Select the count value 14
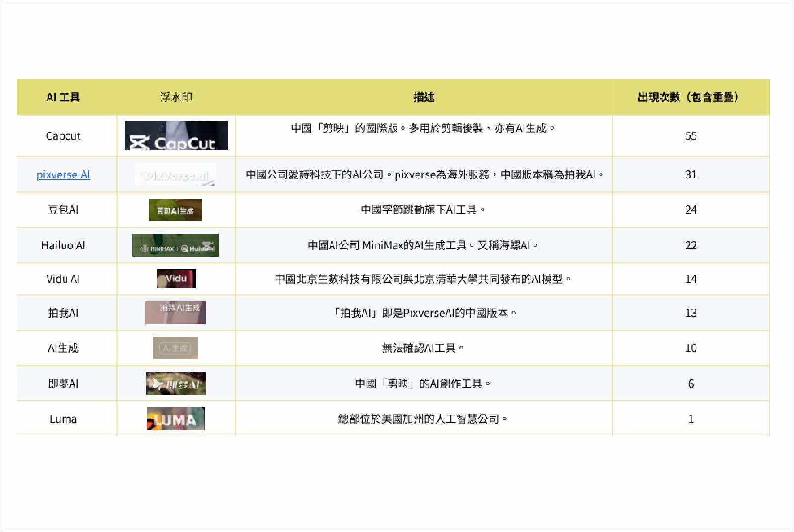 pyautogui.click(x=691, y=279)
